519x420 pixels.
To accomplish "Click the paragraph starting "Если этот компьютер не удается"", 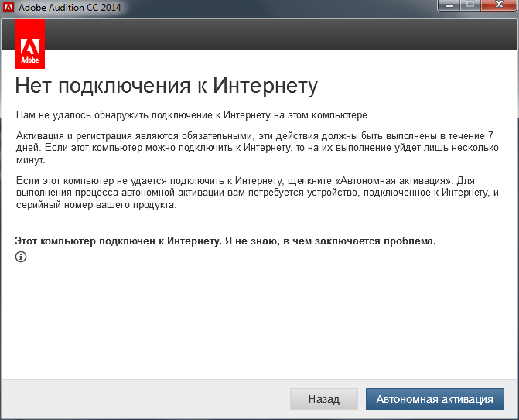I will (258, 193).
